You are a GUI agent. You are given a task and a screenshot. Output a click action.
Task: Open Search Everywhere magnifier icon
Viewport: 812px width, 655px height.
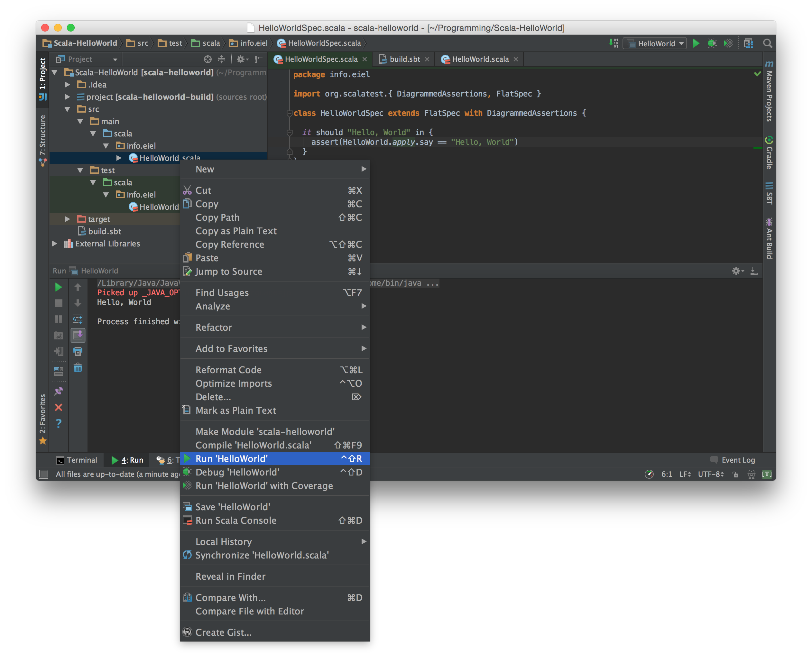[768, 43]
